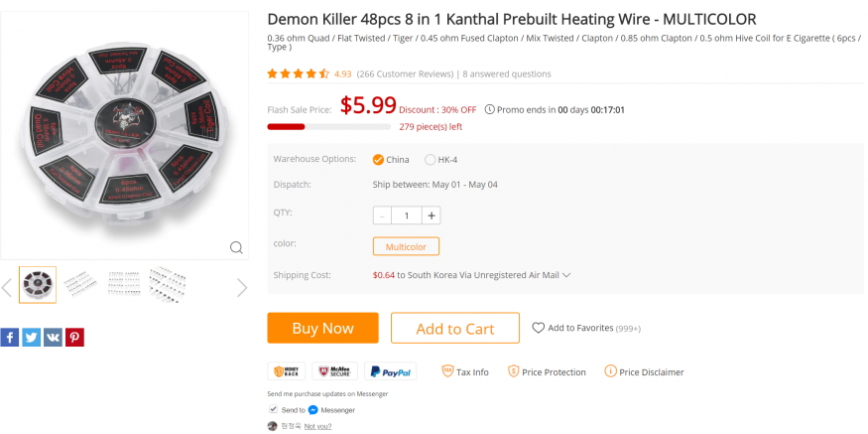Open the 266 Customer Reviews link
The height and width of the screenshot is (434, 868).
405,73
